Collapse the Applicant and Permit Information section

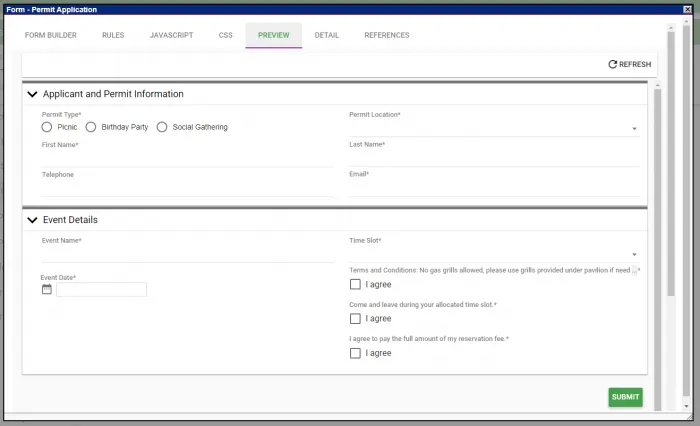pyautogui.click(x=32, y=94)
